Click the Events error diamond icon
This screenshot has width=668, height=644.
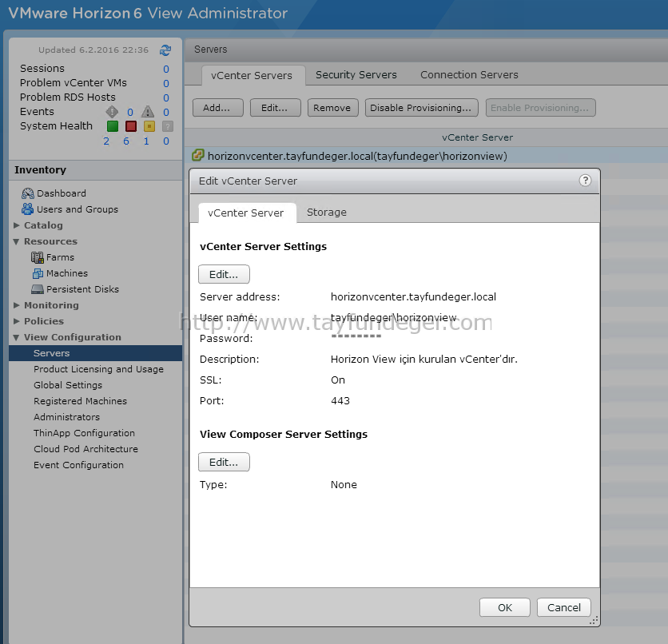click(112, 112)
